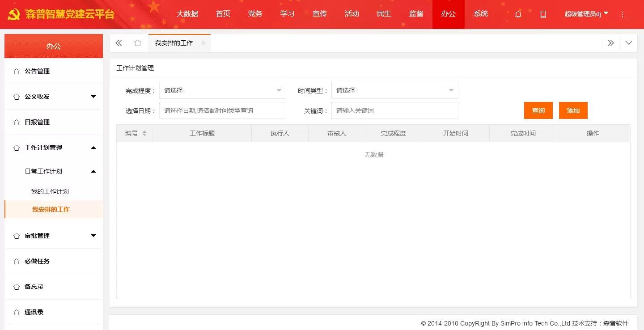Open the notification bell icon
Image resolution: width=644 pixels, height=330 pixels.
tap(518, 14)
